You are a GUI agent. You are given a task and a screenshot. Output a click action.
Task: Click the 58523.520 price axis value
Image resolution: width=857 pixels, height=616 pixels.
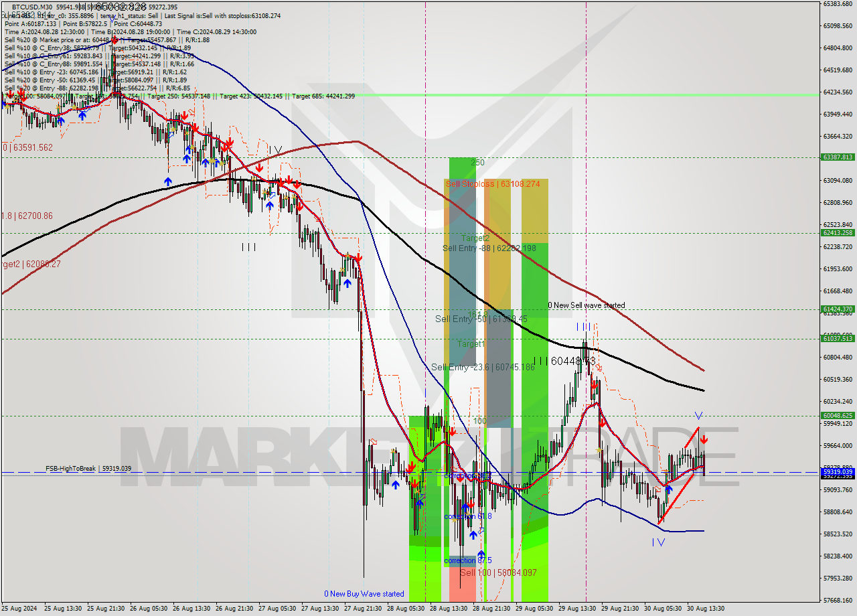[x=838, y=534]
